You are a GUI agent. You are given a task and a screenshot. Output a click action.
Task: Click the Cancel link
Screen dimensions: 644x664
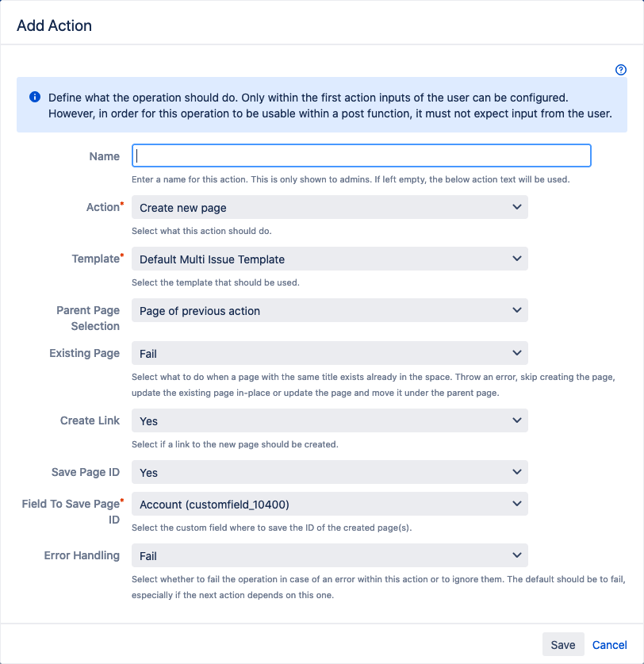[x=610, y=645]
